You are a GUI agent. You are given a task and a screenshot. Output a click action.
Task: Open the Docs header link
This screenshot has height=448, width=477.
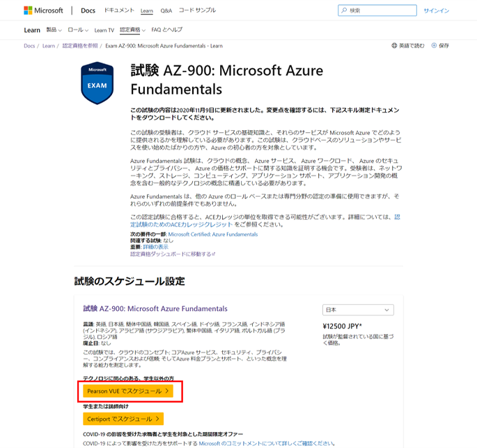coord(88,10)
